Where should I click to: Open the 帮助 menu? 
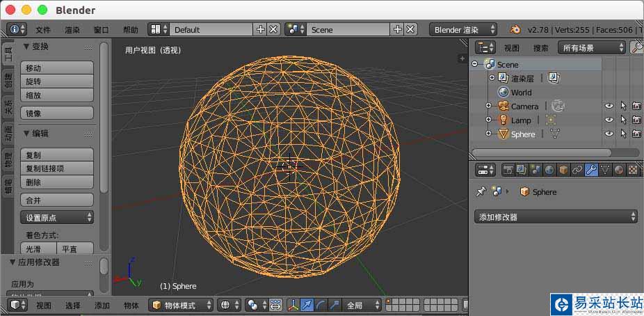click(x=131, y=30)
